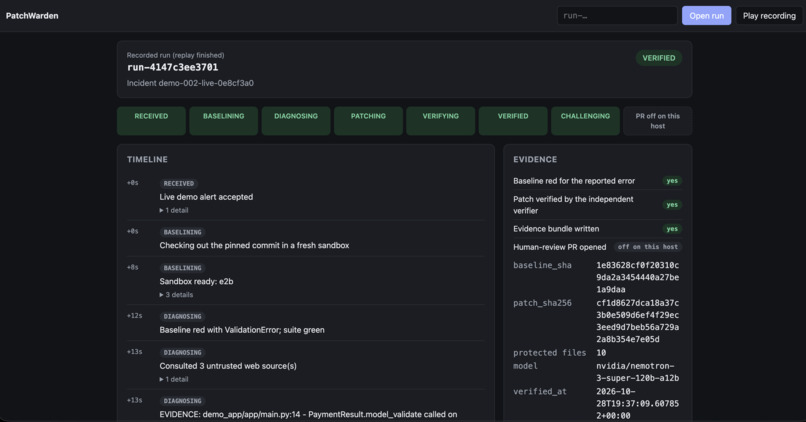Click the Open run button
Viewport: 806px width, 422px height.
(706, 15)
